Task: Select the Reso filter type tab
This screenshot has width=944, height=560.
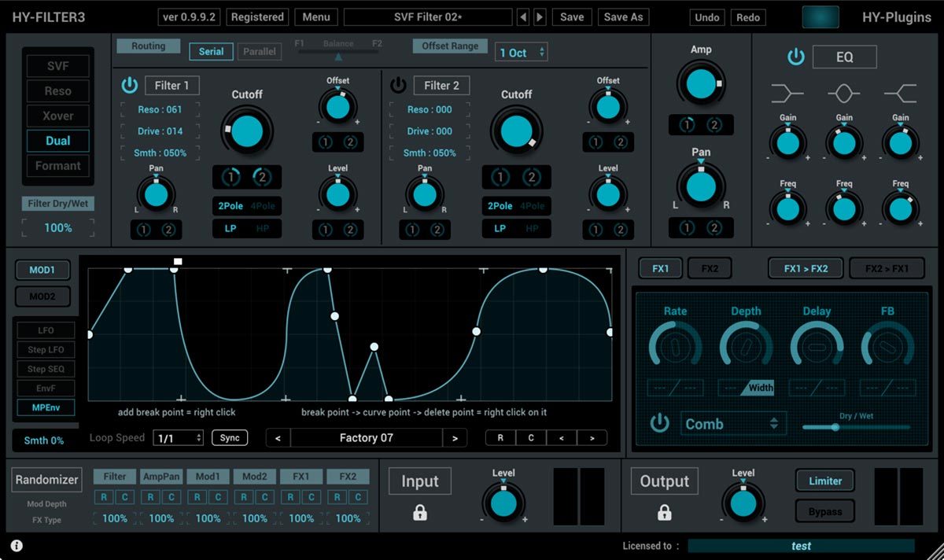Action: pyautogui.click(x=57, y=91)
